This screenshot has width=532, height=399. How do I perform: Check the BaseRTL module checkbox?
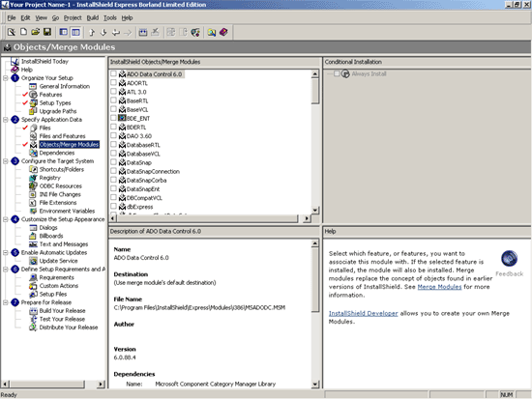113,100
